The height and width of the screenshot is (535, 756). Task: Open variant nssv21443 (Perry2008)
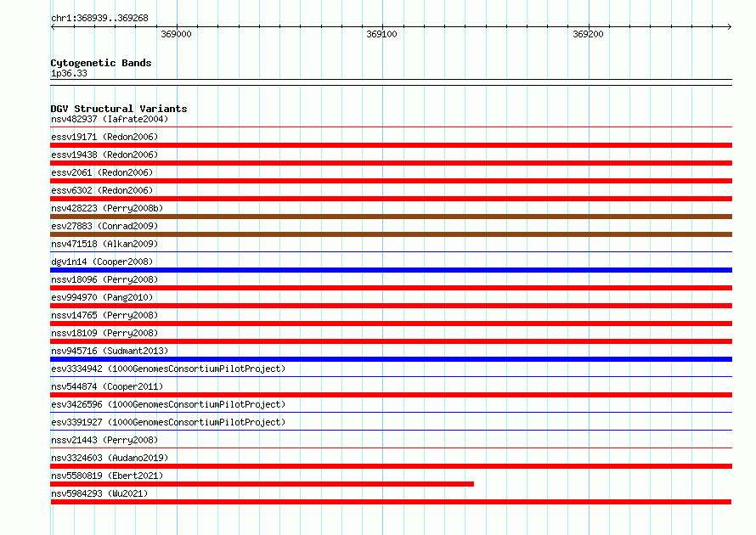104,440
